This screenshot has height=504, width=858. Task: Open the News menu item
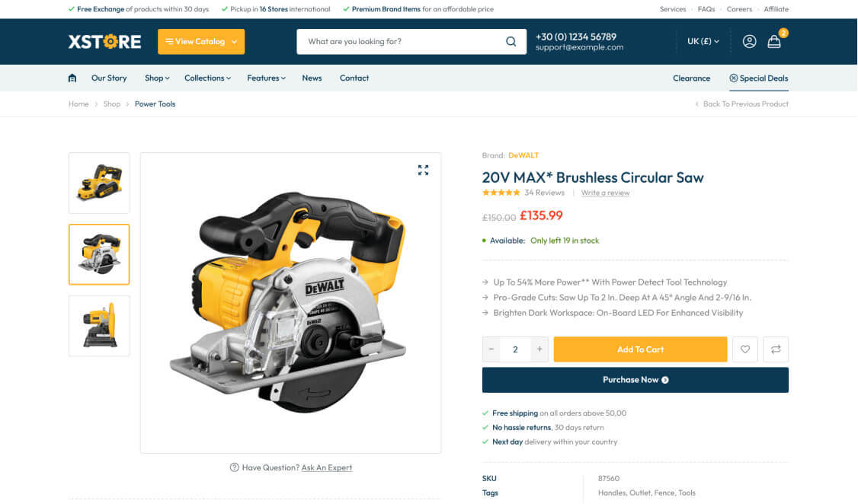click(x=312, y=78)
